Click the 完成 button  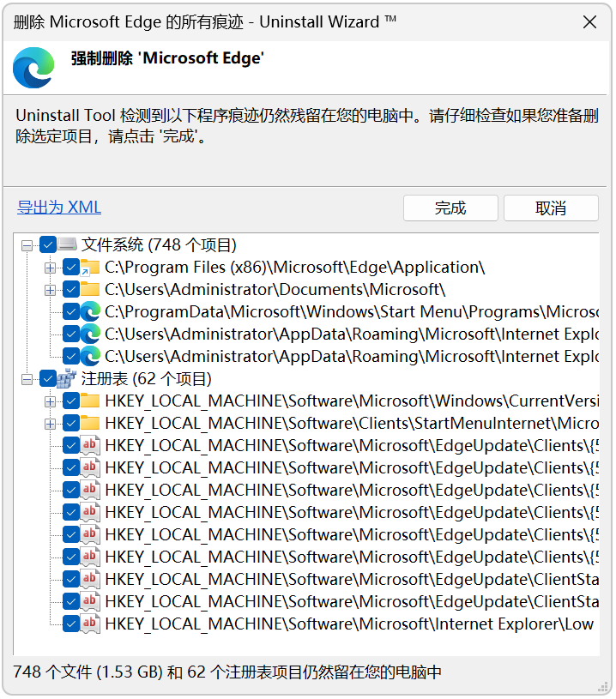[450, 208]
